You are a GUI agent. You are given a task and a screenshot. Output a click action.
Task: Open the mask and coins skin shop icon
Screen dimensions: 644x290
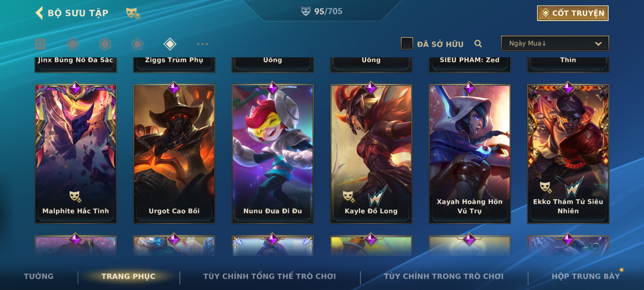133,13
